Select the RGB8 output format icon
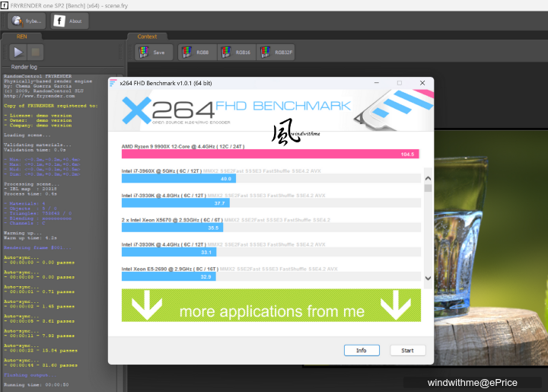 196,53
